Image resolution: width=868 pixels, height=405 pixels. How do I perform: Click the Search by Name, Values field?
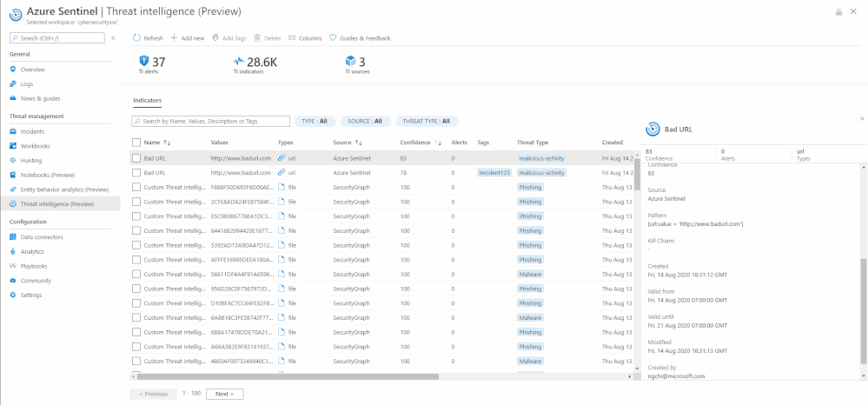tap(211, 121)
